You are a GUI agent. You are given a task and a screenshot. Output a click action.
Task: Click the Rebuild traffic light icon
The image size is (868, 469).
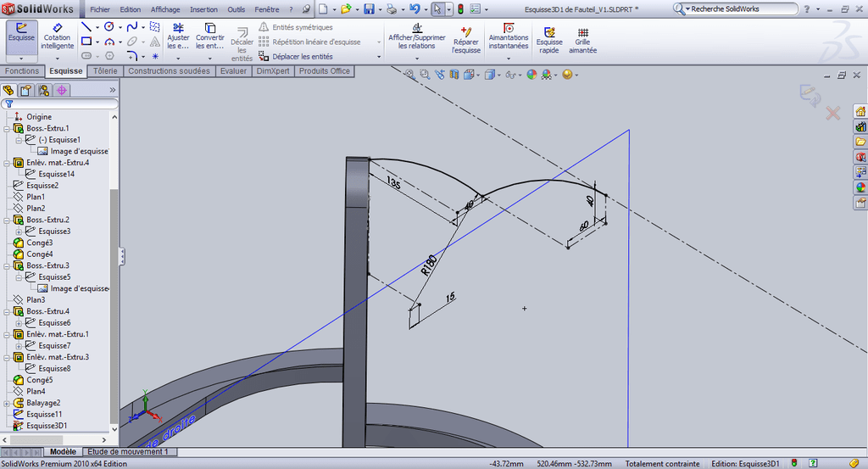(460, 9)
